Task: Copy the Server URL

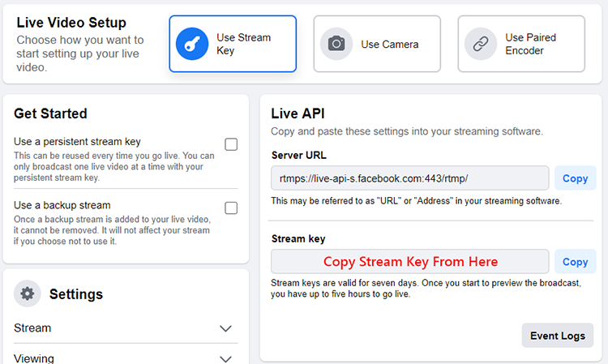Action: point(575,178)
